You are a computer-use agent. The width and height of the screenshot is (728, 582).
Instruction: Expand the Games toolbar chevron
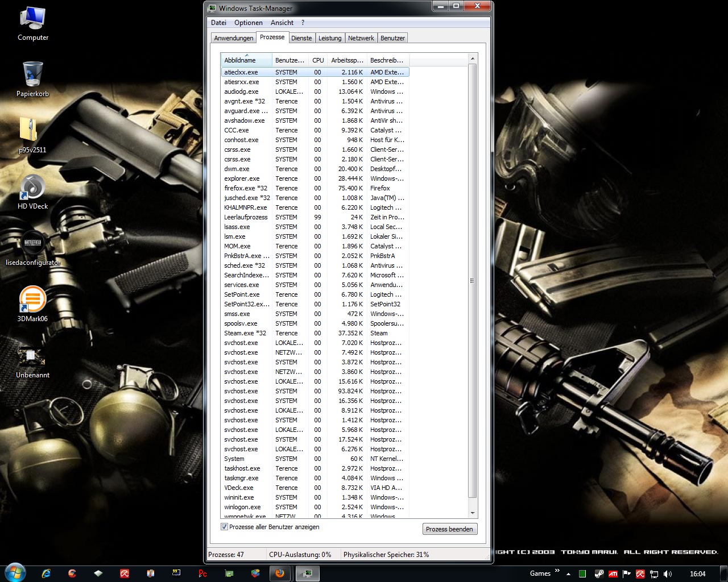coord(557,571)
